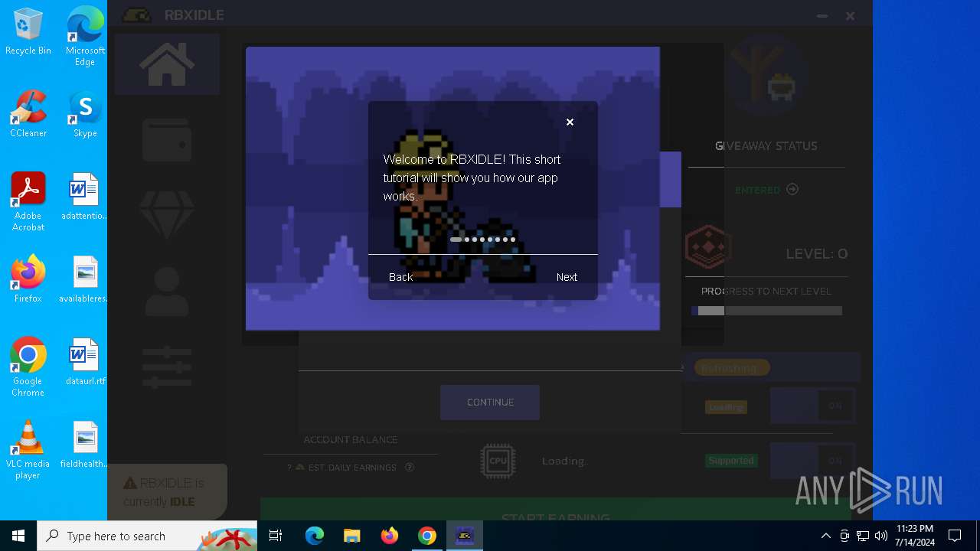
Task: Open CCleaner desktop shortcut
Action: click(28, 114)
